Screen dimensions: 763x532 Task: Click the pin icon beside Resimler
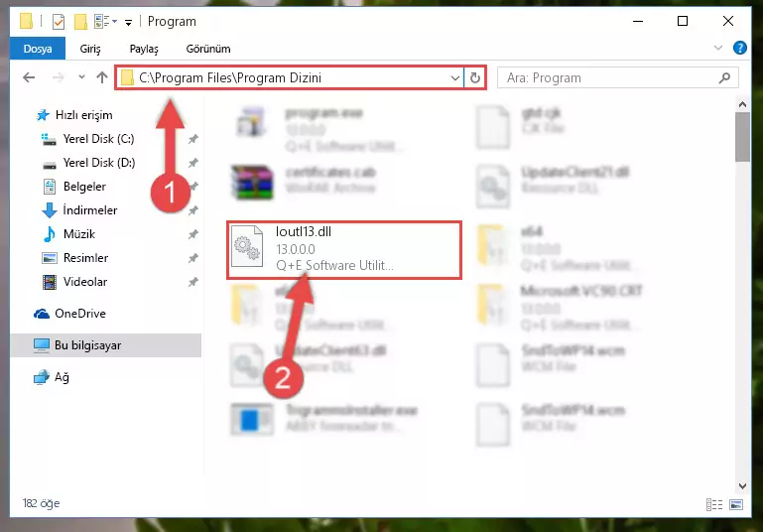click(193, 258)
